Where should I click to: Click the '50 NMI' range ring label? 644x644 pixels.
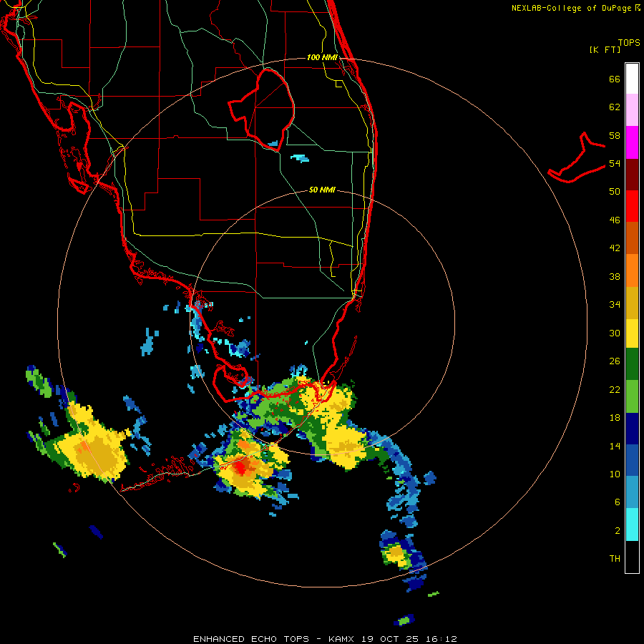pos(322,190)
